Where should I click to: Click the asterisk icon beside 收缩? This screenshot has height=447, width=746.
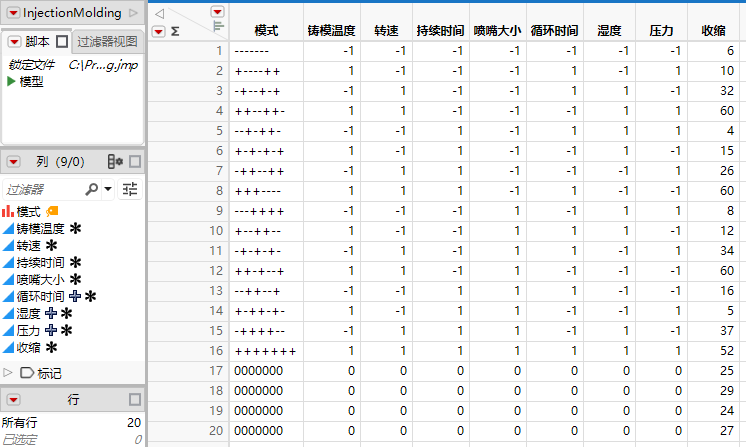tap(51, 348)
